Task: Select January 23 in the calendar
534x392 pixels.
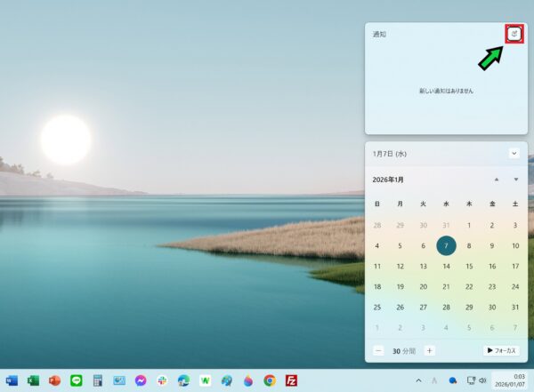Action: tap(492, 287)
